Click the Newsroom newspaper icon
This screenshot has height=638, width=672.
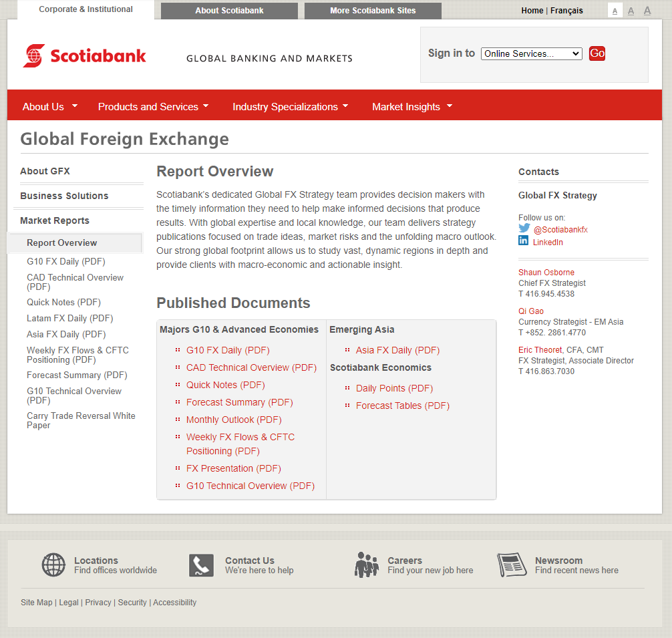pos(512,565)
